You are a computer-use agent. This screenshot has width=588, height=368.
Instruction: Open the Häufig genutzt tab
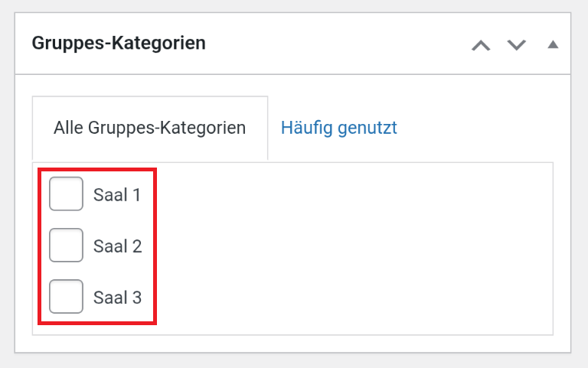pos(338,128)
